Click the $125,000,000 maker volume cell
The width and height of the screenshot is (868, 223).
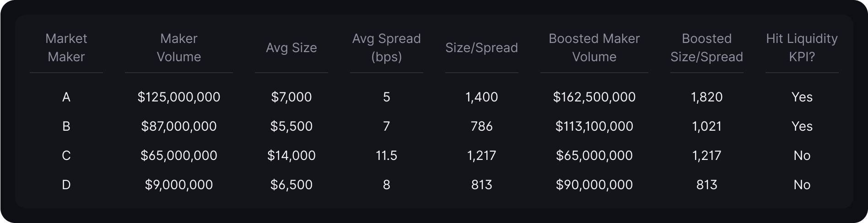click(179, 97)
